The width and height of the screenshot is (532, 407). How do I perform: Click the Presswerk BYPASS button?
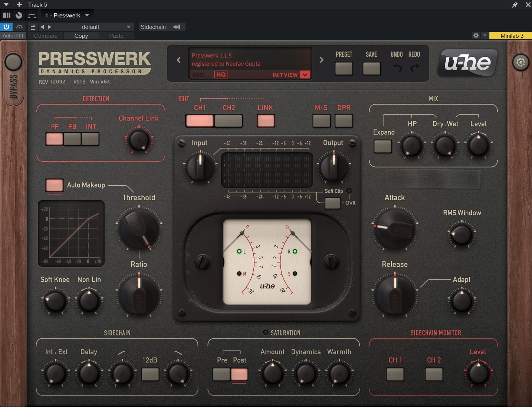[13, 62]
